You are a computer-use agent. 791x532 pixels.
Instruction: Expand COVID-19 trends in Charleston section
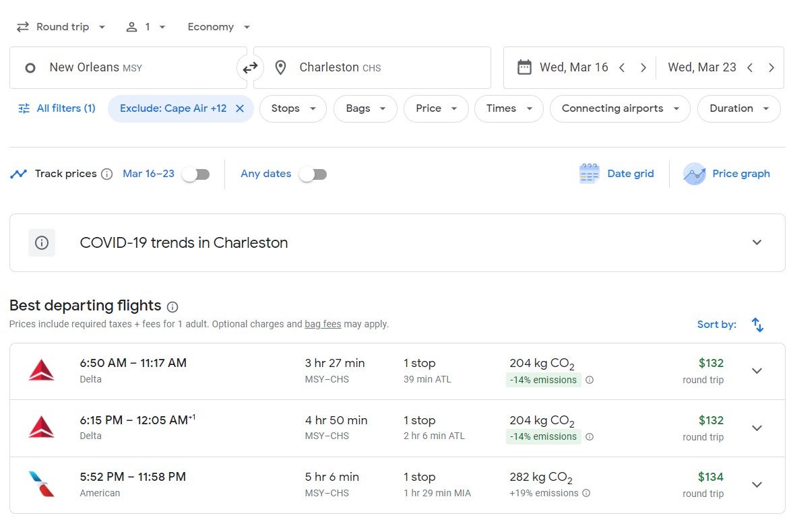point(757,242)
